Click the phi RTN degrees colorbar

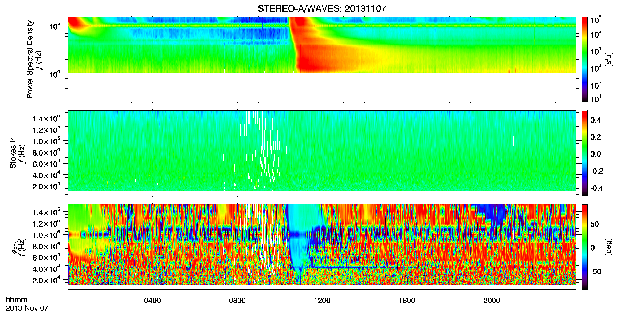click(585, 247)
